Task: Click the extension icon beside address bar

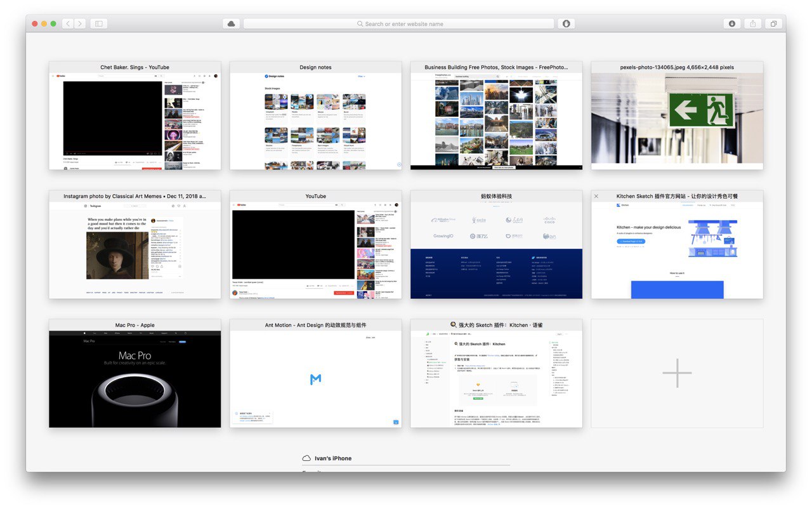Action: pyautogui.click(x=566, y=23)
